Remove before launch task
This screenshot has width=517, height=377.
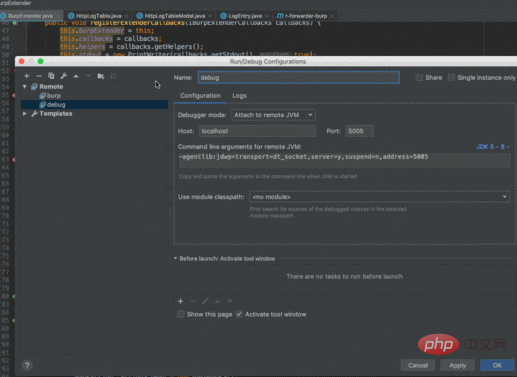pyautogui.click(x=192, y=301)
